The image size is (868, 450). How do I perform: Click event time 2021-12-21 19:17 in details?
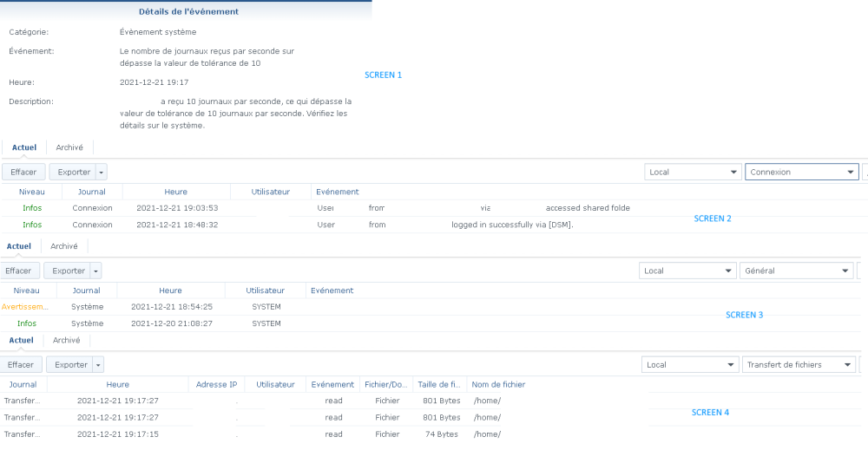point(154,83)
